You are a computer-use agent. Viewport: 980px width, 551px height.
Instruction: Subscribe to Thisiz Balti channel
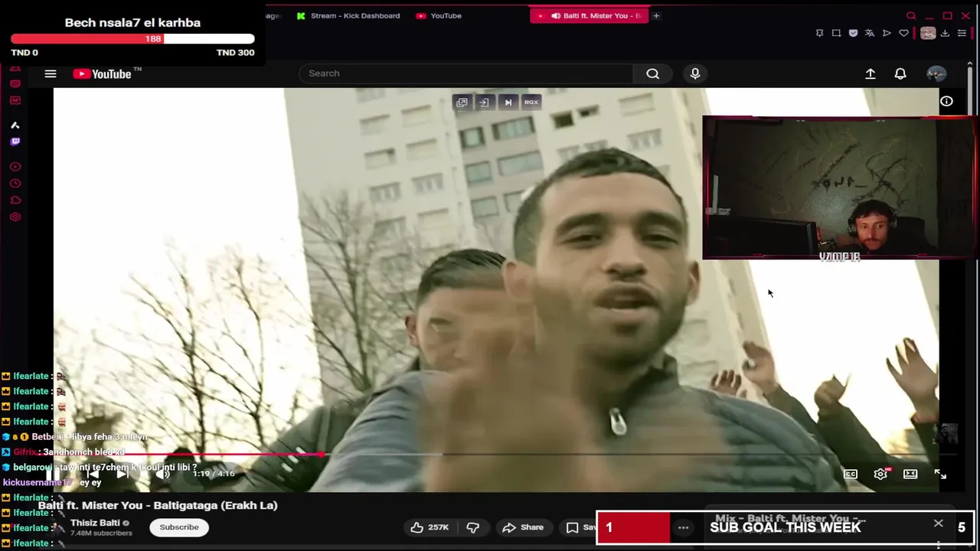point(179,527)
